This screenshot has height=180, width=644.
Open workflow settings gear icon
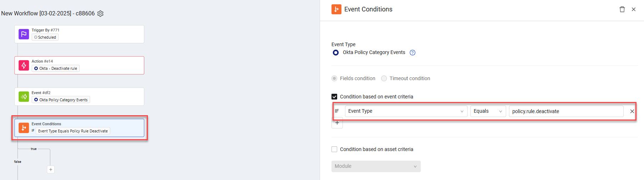[100, 14]
